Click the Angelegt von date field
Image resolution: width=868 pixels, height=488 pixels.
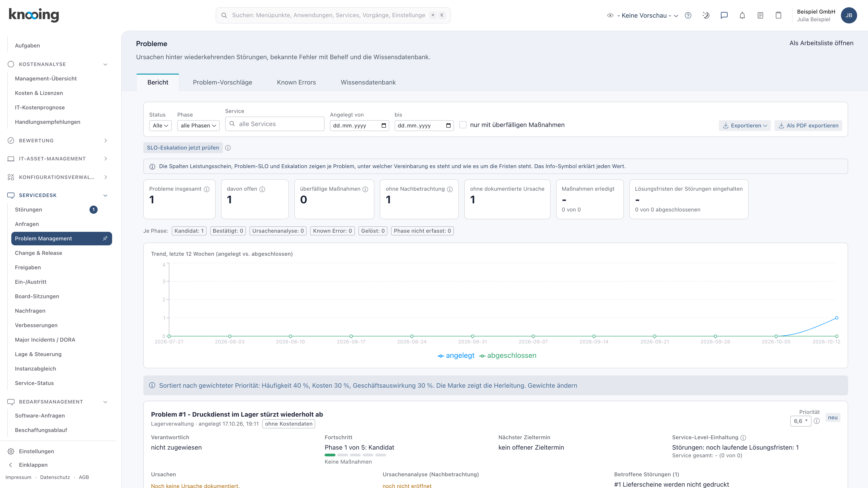(x=360, y=126)
